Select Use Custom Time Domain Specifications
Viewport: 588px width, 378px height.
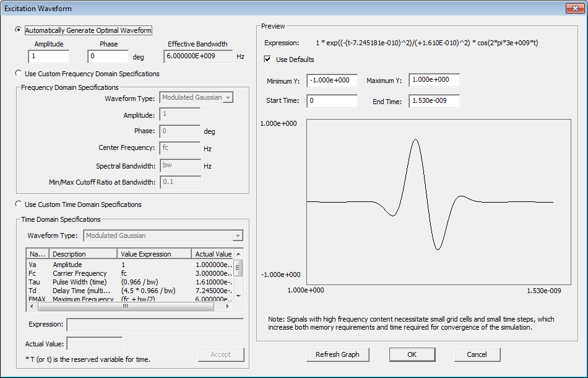point(19,204)
